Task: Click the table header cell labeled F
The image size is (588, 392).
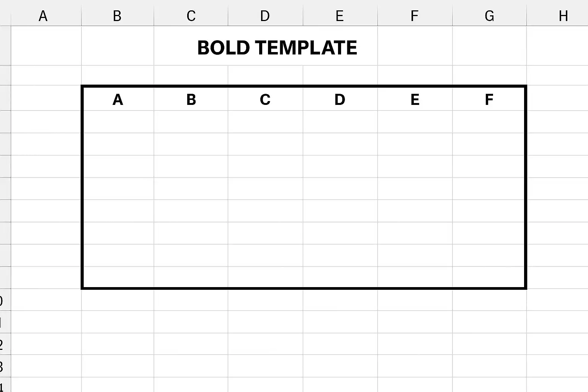Action: click(x=488, y=99)
